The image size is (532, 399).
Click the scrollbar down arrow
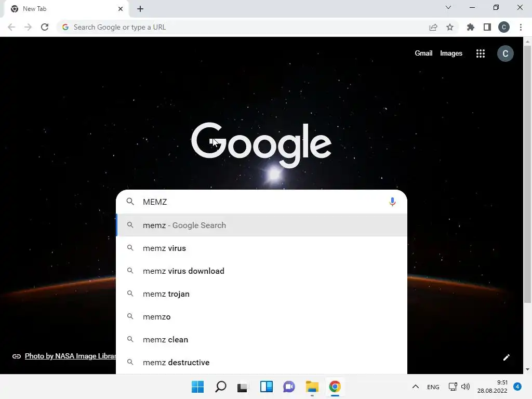click(x=527, y=369)
